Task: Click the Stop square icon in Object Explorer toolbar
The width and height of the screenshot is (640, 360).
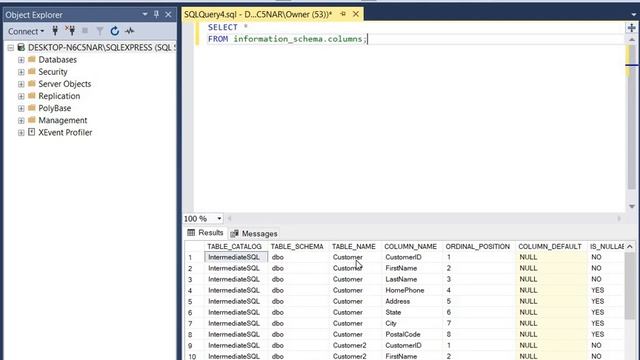Action: point(85,31)
